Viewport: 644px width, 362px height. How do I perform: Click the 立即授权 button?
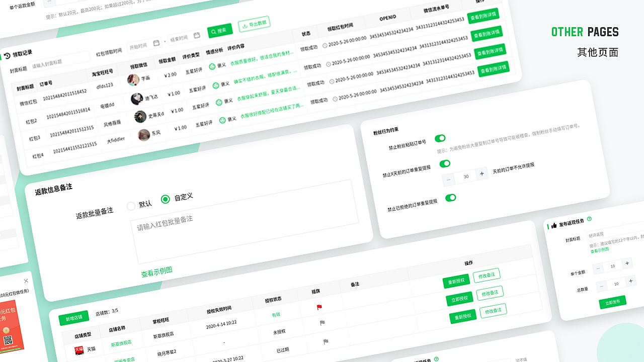[459, 298]
